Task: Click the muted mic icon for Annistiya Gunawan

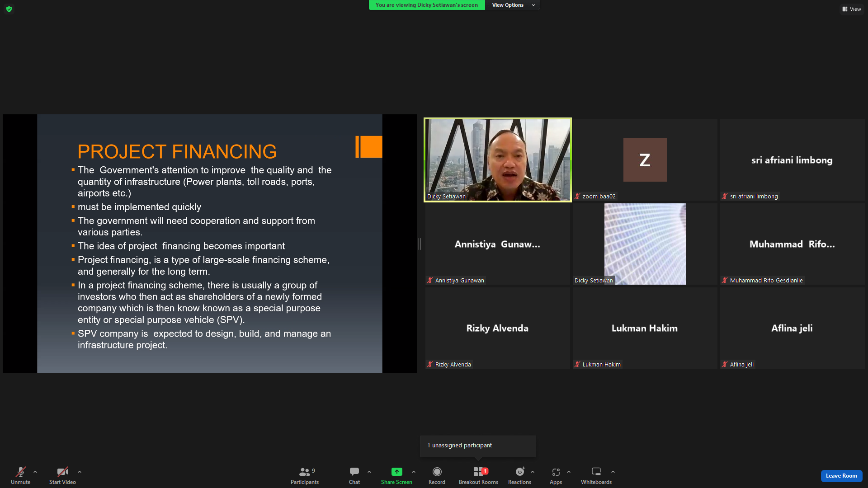Action: (430, 280)
